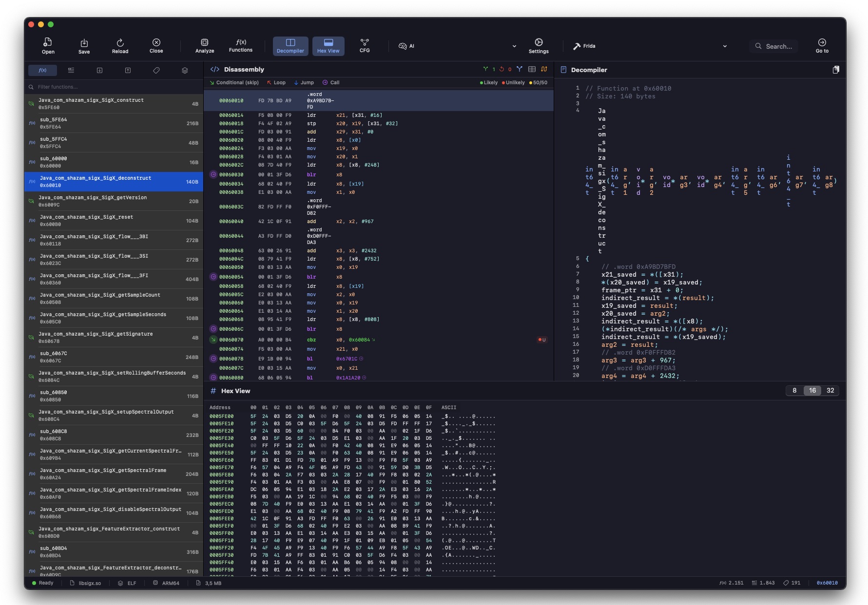Show the imports panel

(99, 70)
